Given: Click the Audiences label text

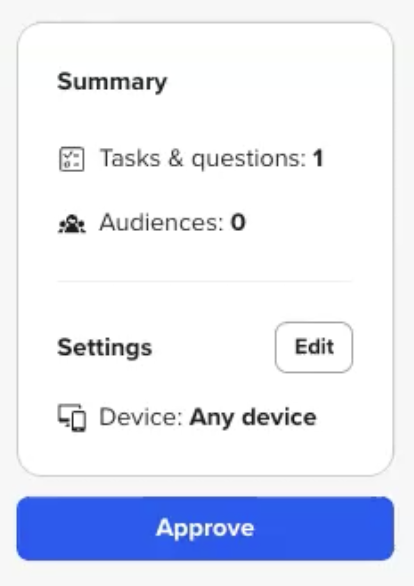Looking at the screenshot, I should coord(161,222).
